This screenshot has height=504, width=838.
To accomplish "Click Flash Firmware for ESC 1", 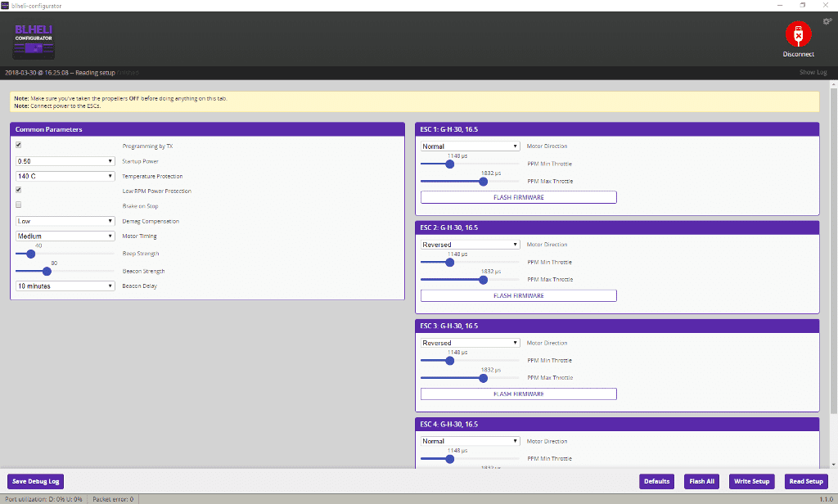I will [x=518, y=197].
